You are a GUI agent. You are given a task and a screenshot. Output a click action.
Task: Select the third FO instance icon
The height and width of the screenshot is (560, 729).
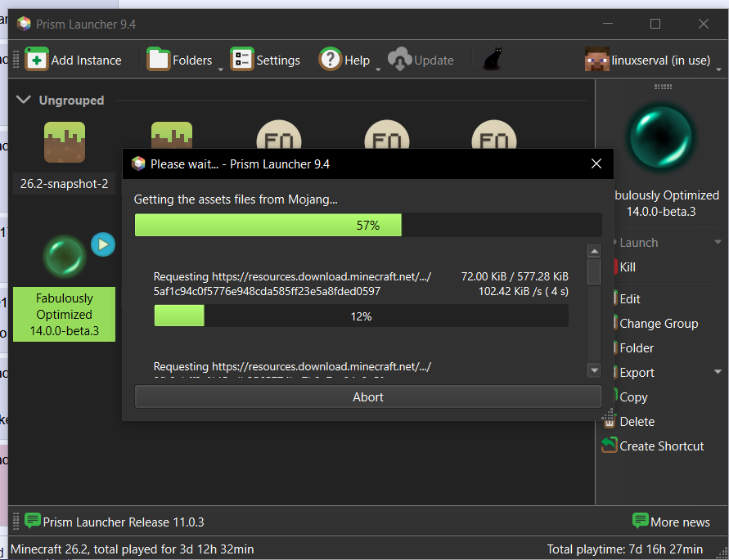[x=493, y=135]
